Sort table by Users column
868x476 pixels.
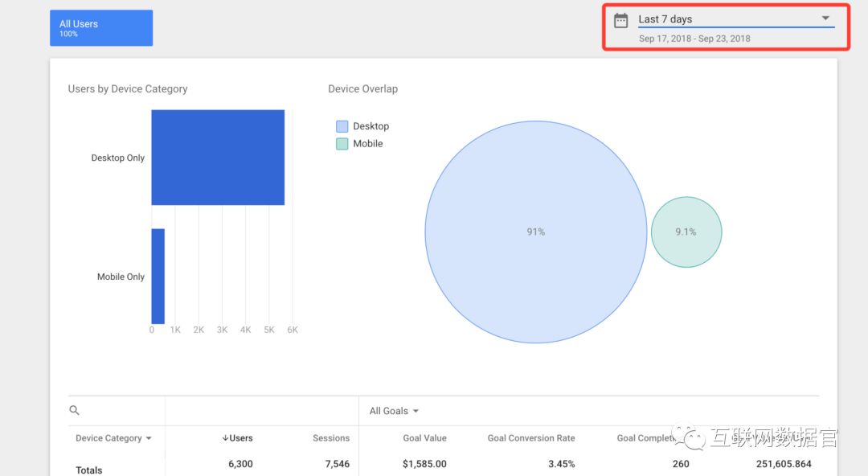[237, 438]
